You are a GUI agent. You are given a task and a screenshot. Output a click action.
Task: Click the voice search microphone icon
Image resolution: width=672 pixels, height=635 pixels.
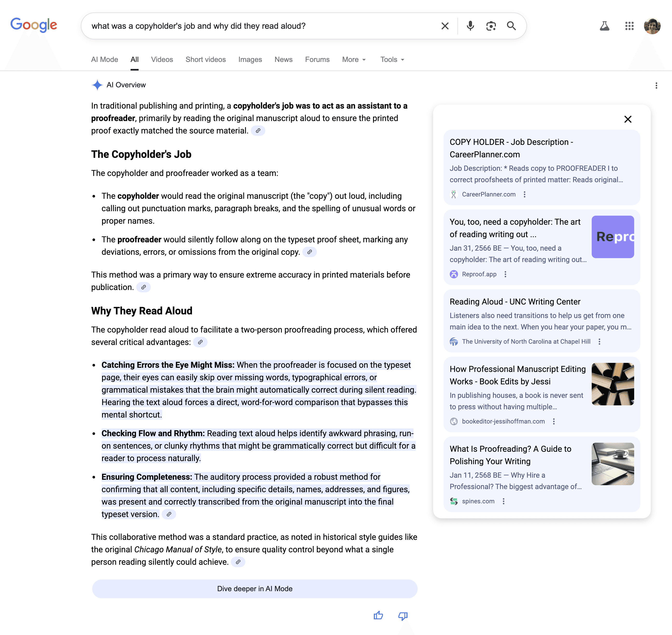(470, 26)
